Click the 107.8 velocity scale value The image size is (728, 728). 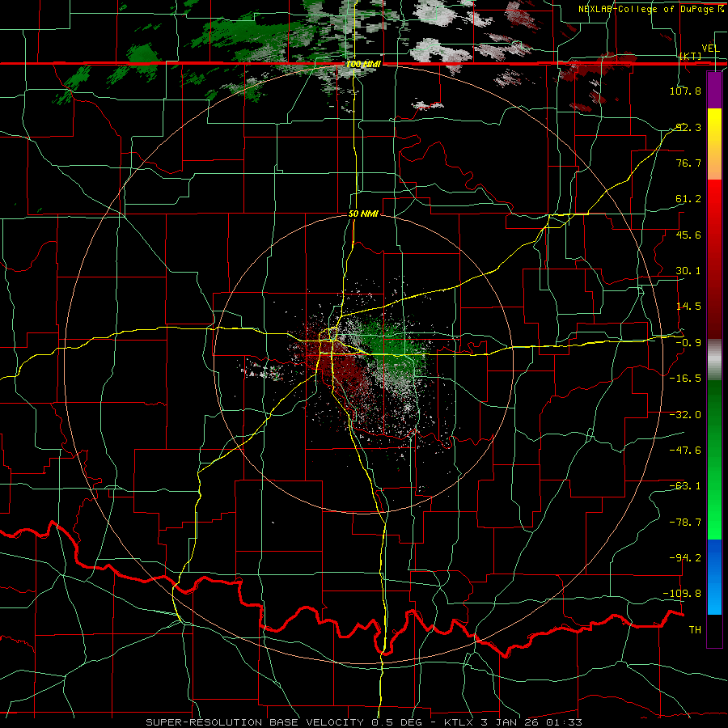[685, 91]
